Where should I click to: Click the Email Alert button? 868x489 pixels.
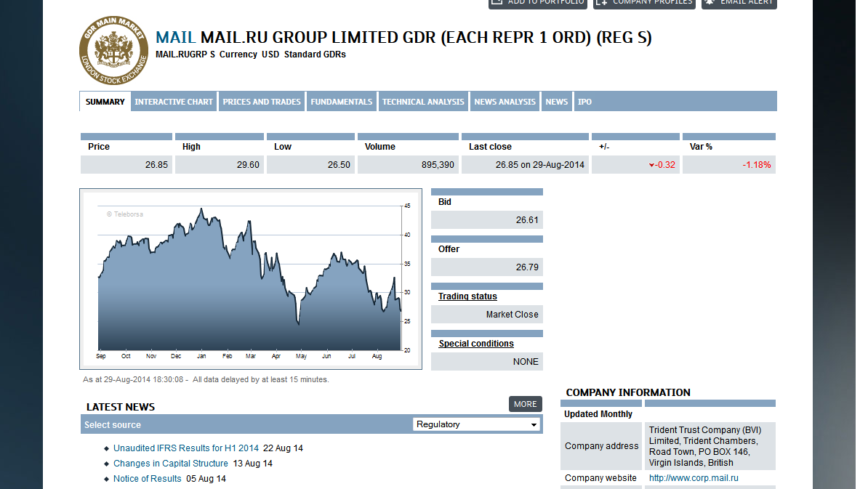[739, 4]
